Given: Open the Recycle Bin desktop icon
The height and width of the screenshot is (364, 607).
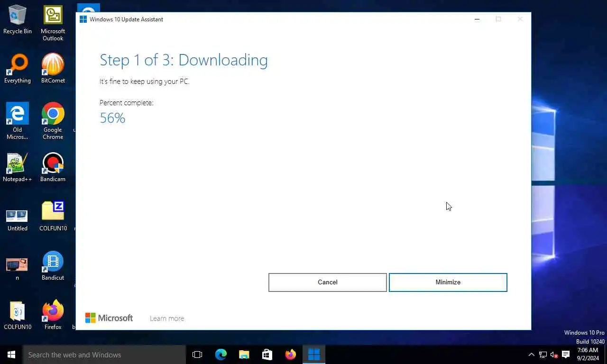Looking at the screenshot, I should coord(18,19).
